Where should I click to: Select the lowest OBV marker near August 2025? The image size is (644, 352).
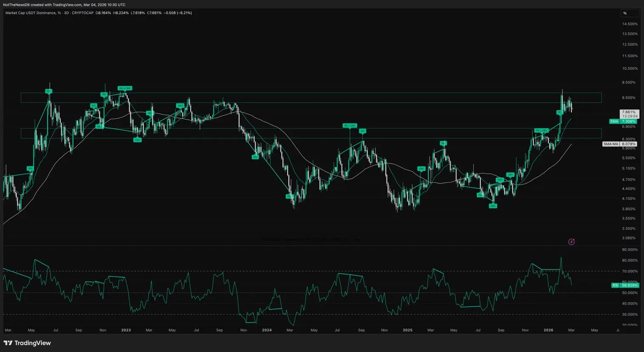(x=493, y=206)
